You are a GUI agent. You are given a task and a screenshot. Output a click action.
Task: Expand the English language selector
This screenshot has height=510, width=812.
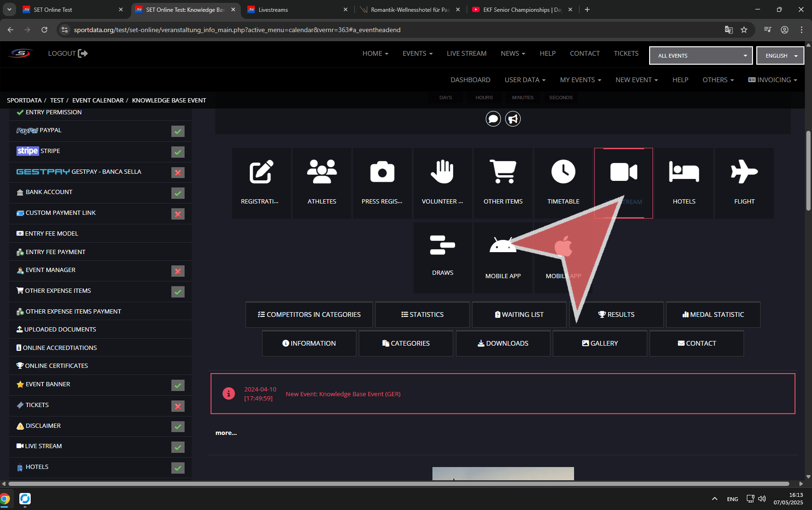[x=780, y=56]
